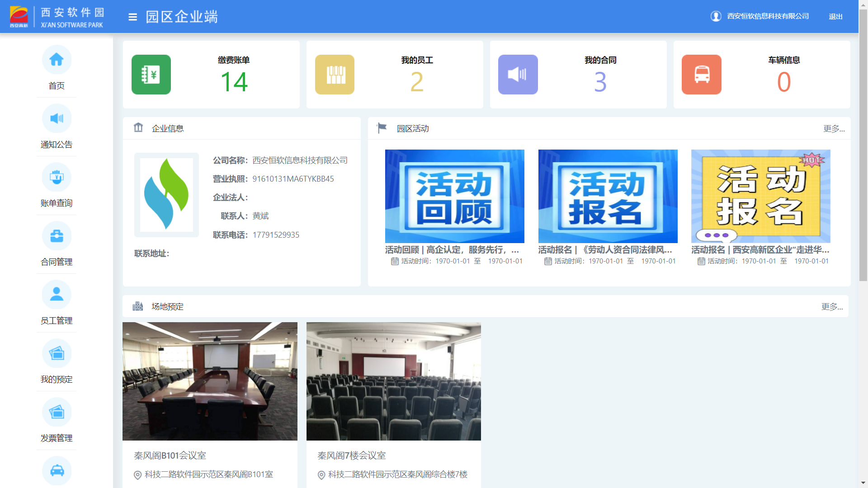Open 更多... link in 场地预定 panel
The image size is (868, 488).
tap(832, 307)
